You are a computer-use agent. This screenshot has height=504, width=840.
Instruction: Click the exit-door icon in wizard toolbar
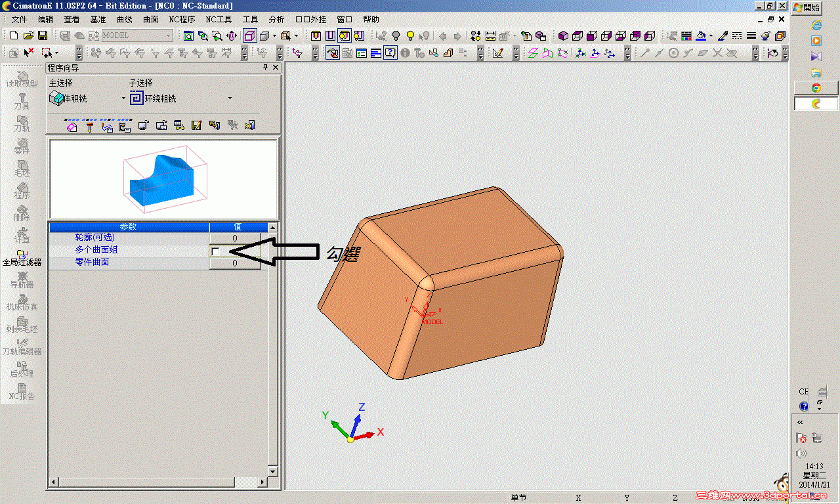[249, 125]
